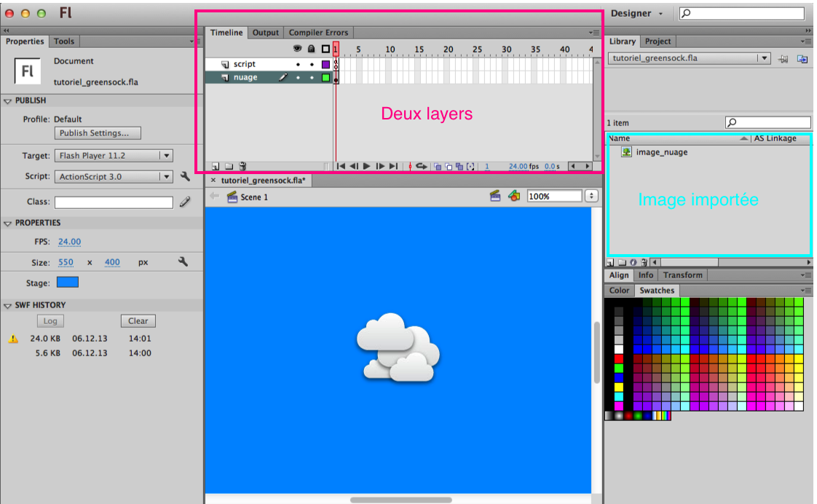
Task: Go to first frame in Timeline
Action: click(x=341, y=166)
